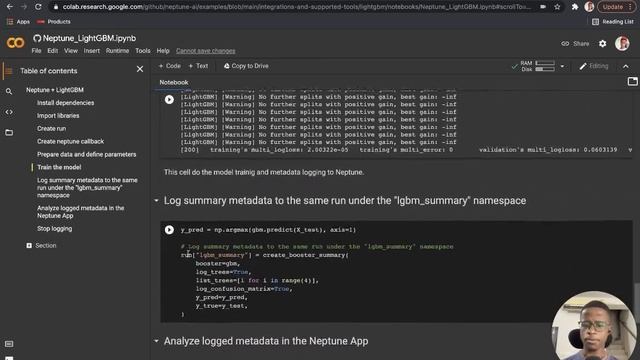
Task: Bookmark this page with the star icon
Action: [x=557, y=7]
